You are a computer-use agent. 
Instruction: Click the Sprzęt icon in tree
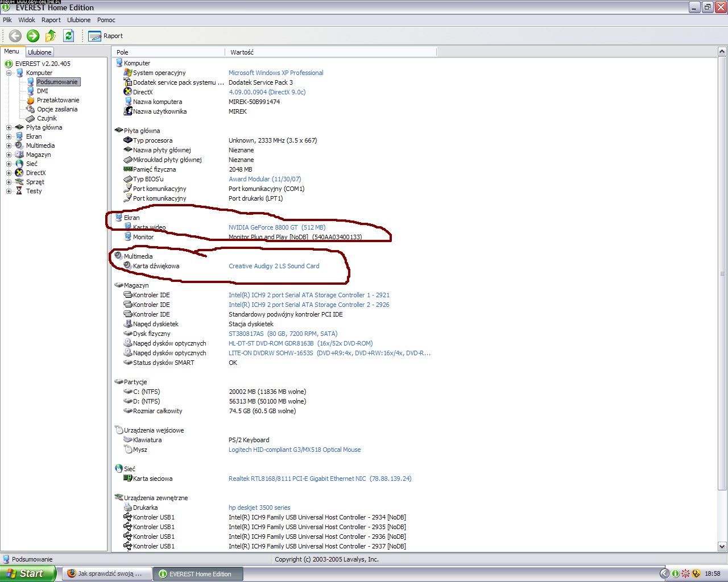tap(19, 182)
